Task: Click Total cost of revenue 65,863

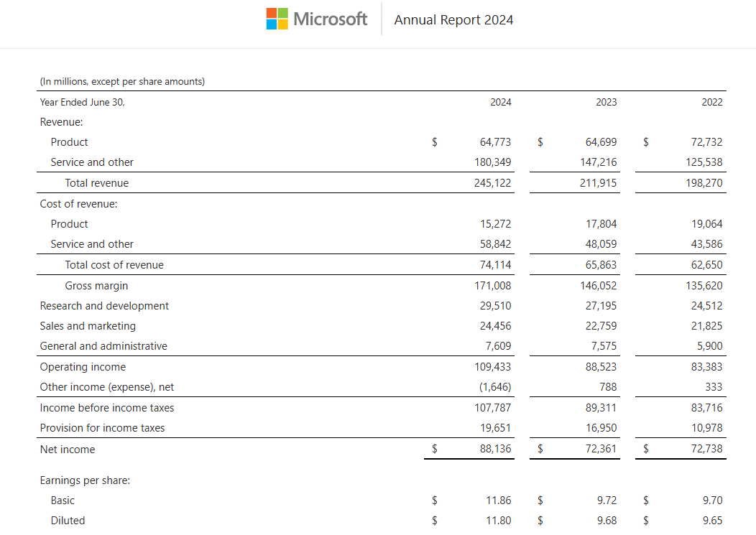Action: coord(601,265)
